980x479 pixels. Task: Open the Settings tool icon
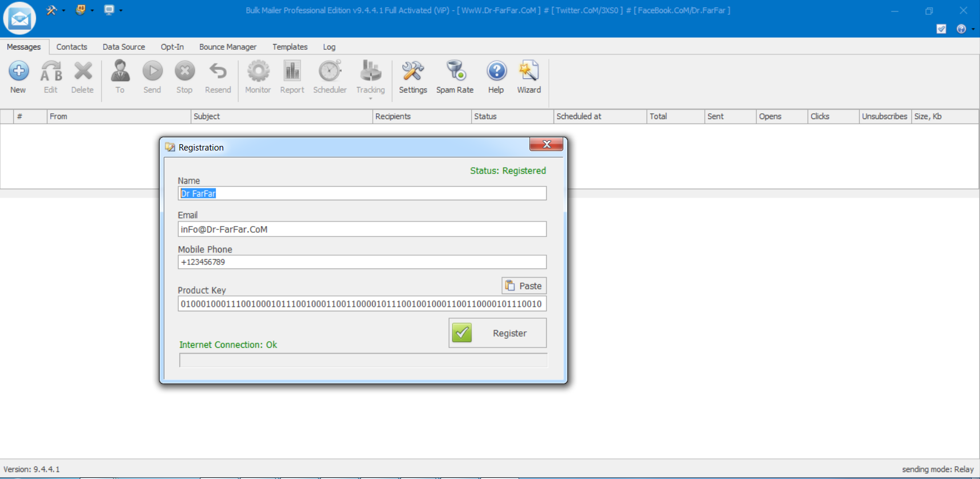pyautogui.click(x=413, y=72)
